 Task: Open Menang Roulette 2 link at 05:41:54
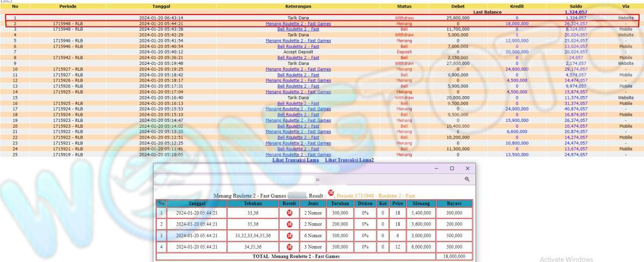pos(298,41)
